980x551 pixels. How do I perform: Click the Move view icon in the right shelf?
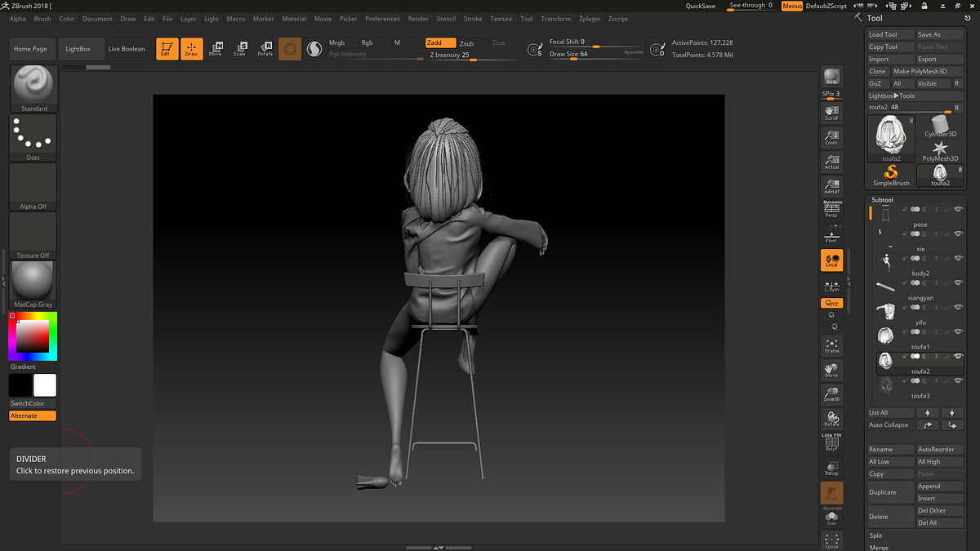pyautogui.click(x=831, y=371)
